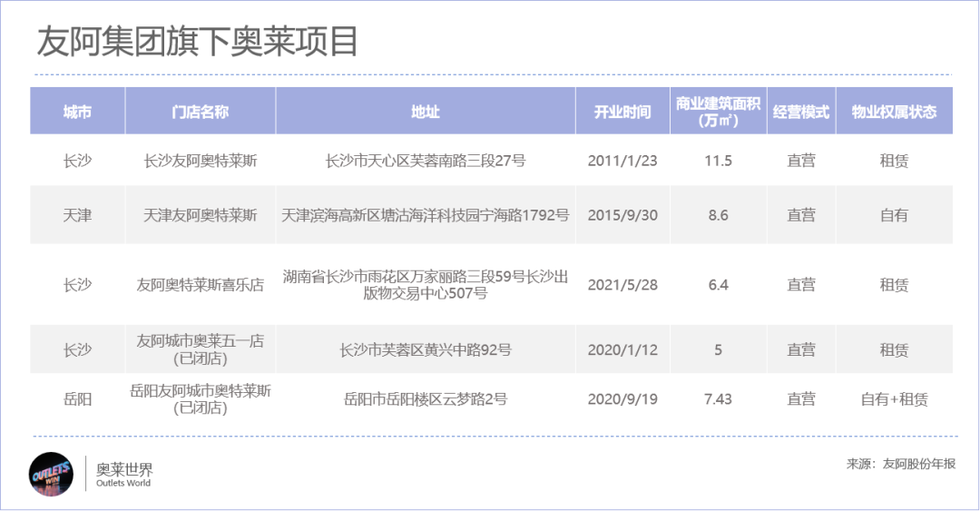
Task: Select 租赁 in the 2011/1/23 row
Action: (895, 161)
